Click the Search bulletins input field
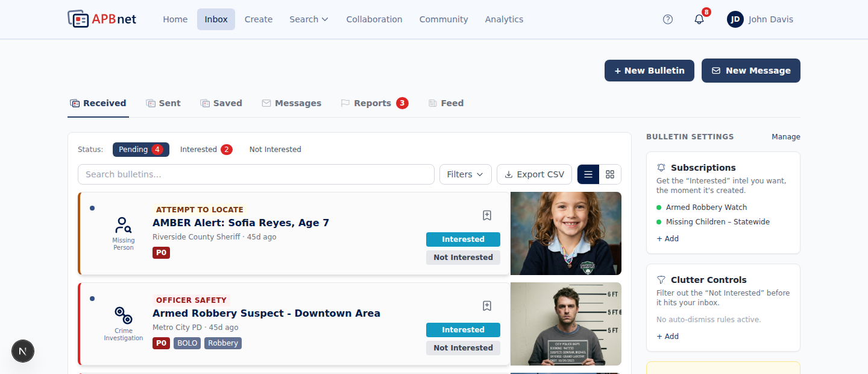The image size is (868, 374). pyautogui.click(x=256, y=174)
